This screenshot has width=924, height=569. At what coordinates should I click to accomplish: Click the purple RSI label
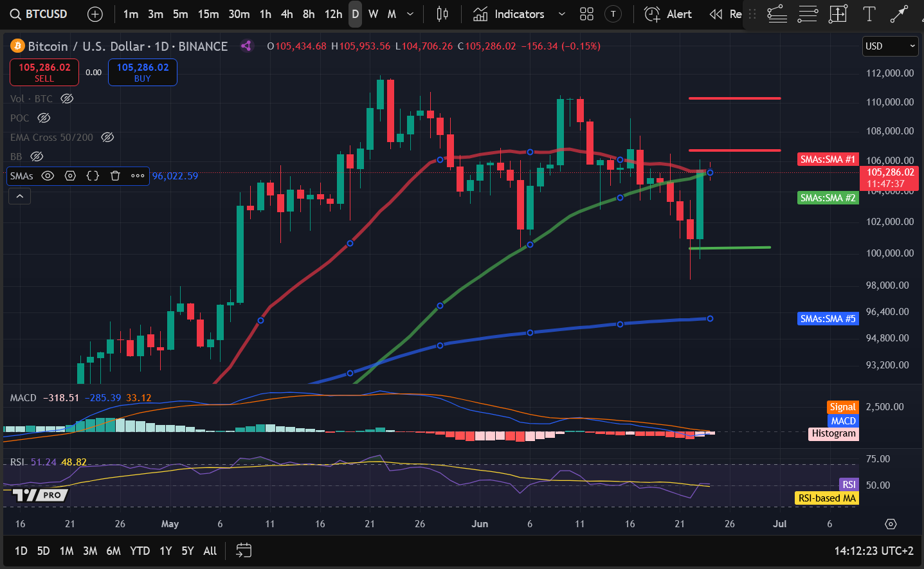tap(849, 484)
